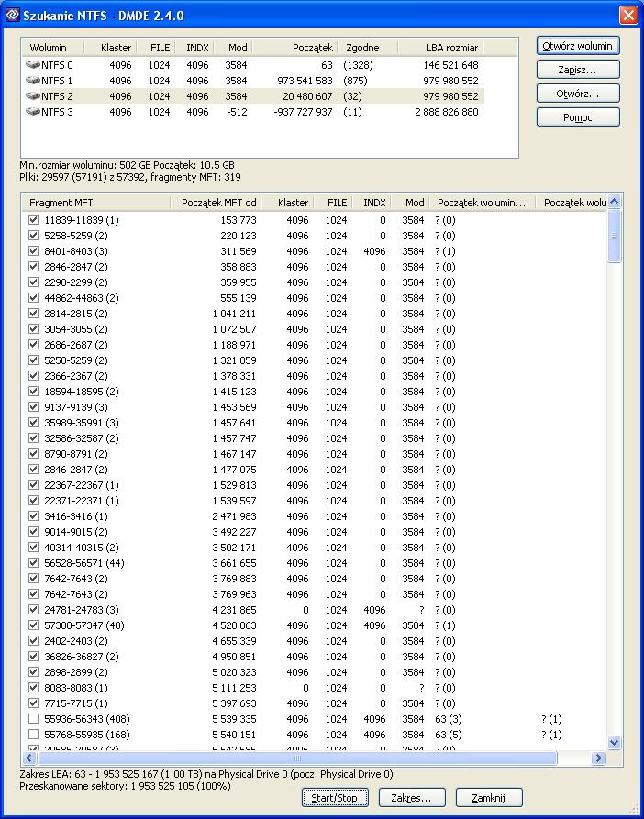
Task: Click the value 3 661 655 MFT start
Action: (234, 563)
